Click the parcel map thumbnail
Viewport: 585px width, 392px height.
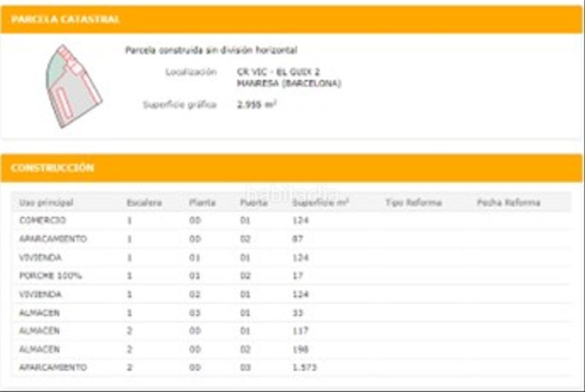73,86
